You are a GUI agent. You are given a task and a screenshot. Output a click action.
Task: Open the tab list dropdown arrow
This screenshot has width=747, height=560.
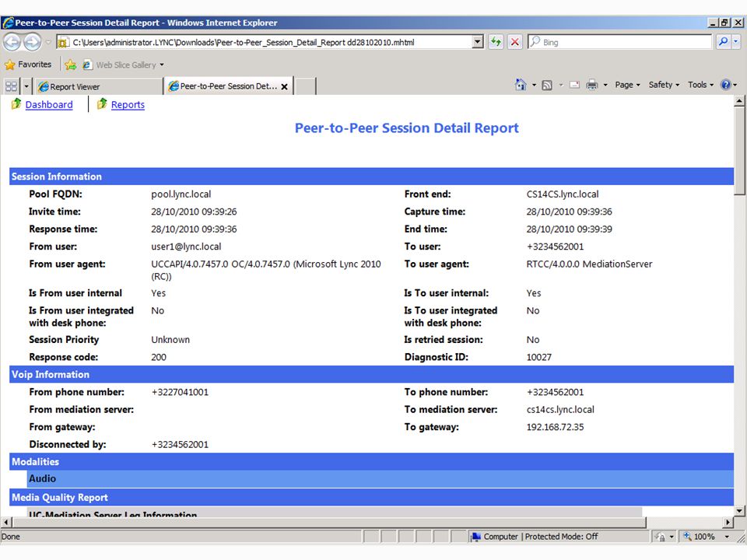click(26, 86)
